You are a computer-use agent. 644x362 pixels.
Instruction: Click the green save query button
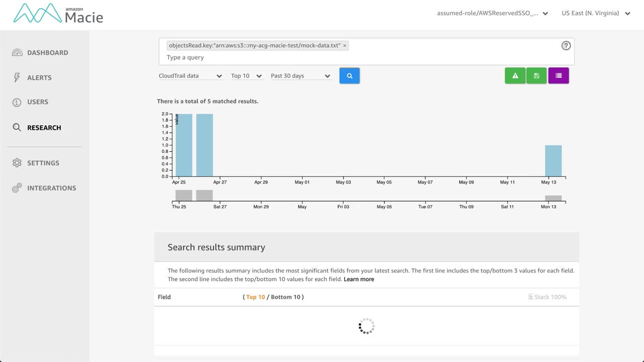coord(536,76)
